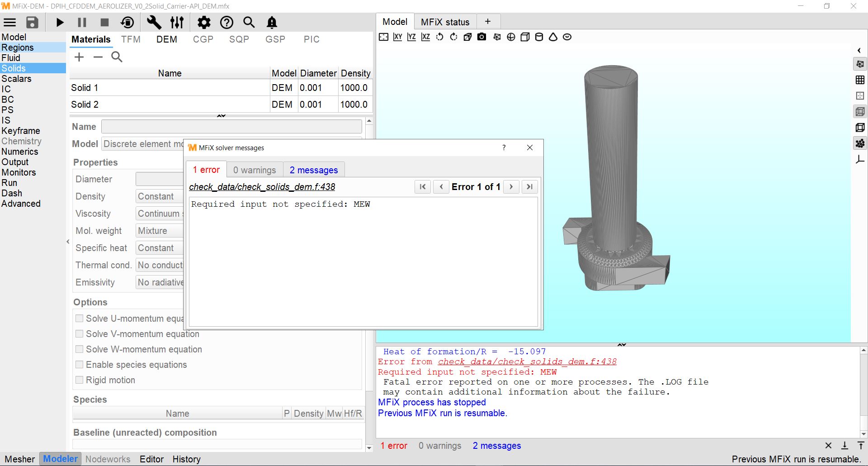Open the MFiX status tab
Screen dimensions: 868x466
coord(445,22)
